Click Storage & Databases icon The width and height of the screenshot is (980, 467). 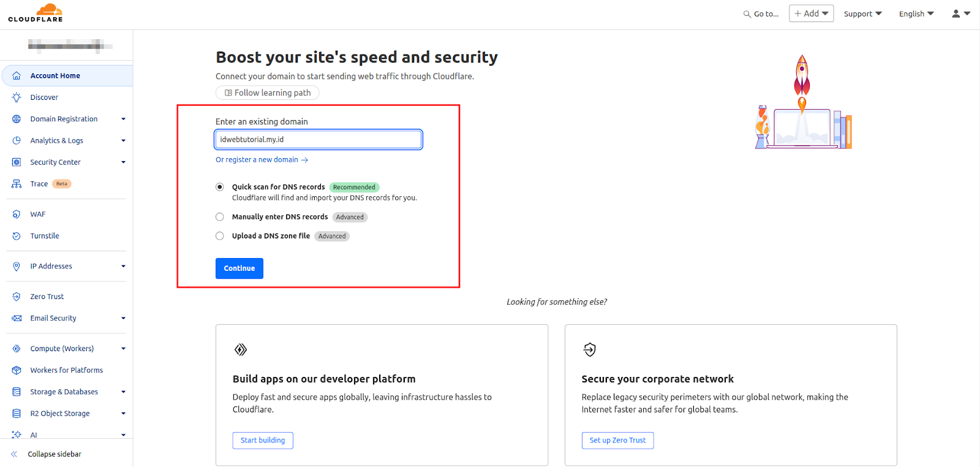17,392
